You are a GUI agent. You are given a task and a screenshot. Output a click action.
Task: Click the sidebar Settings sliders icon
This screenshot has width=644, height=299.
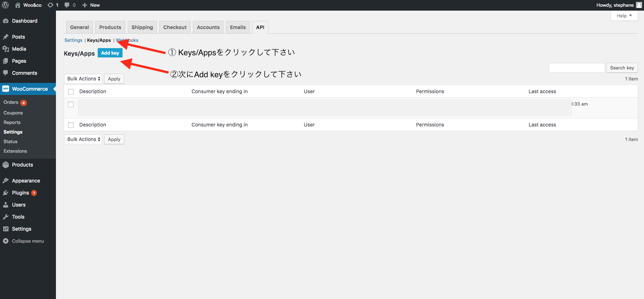point(6,229)
